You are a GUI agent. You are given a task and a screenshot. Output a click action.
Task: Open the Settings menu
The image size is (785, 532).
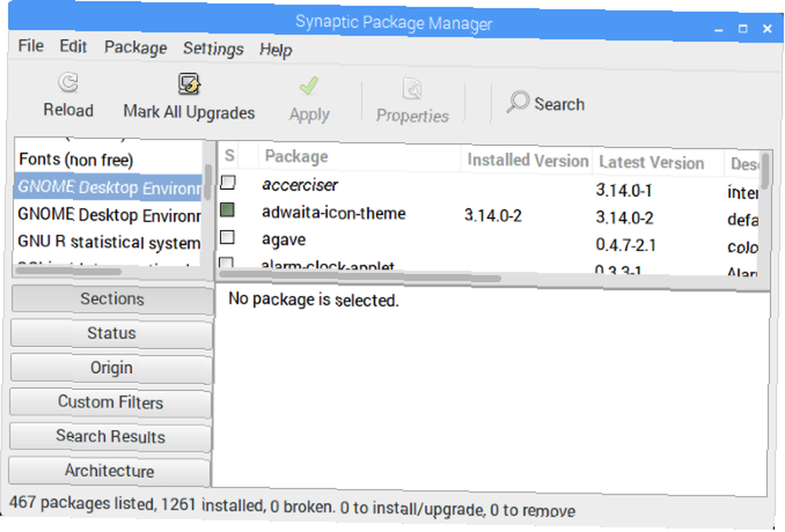click(214, 49)
